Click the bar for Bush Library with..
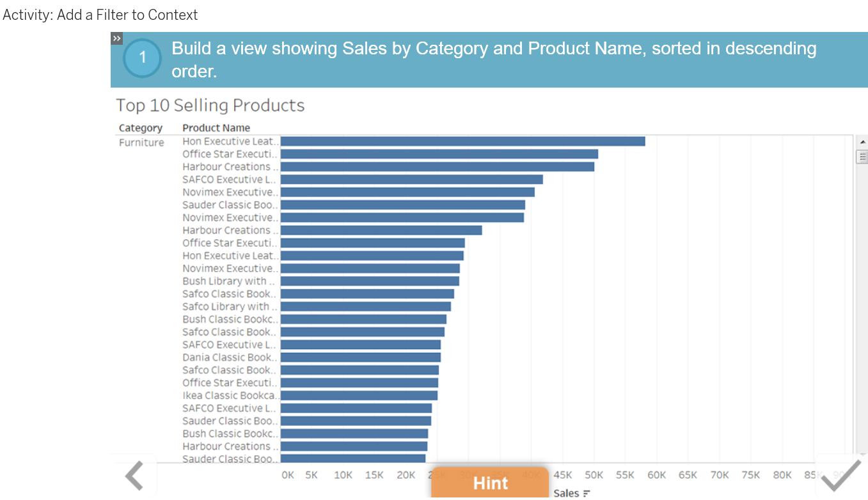This screenshot has width=868, height=500. pos(370,281)
